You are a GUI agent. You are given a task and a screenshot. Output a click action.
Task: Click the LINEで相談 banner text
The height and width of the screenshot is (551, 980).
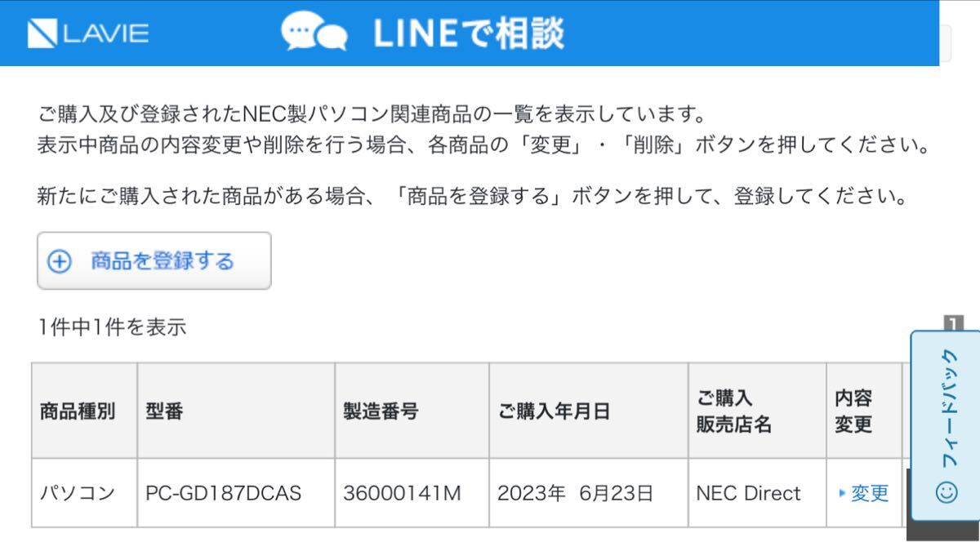[469, 33]
